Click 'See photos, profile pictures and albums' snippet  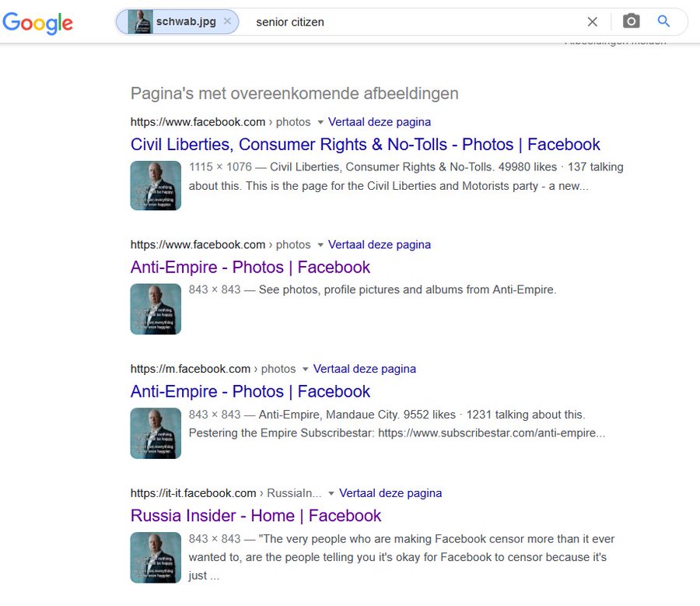tap(408, 289)
